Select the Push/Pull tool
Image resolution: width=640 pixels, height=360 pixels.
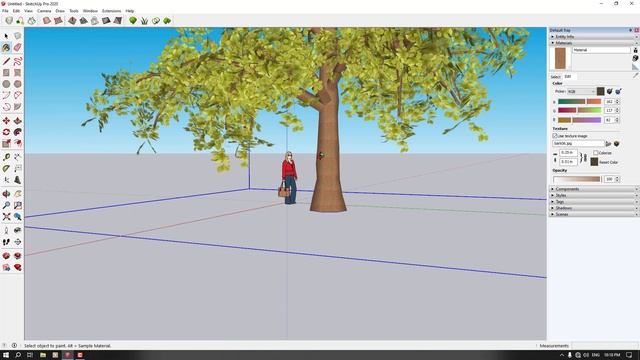[18, 121]
